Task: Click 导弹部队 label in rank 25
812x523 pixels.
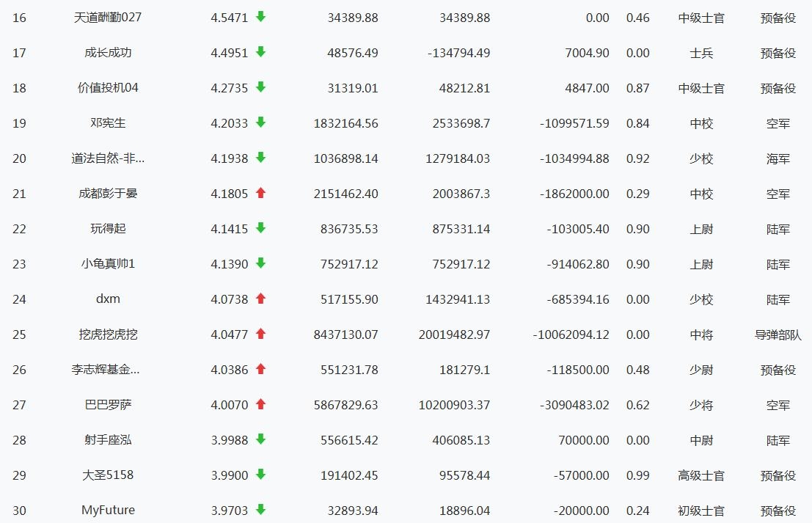Action: point(778,334)
